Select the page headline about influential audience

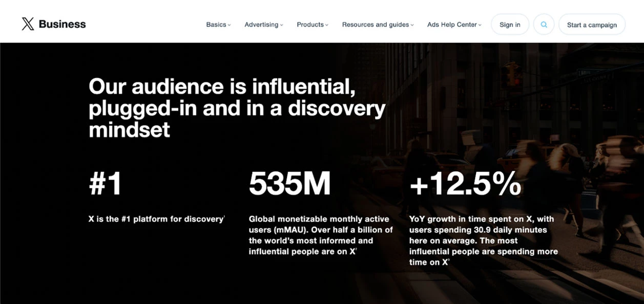237,108
